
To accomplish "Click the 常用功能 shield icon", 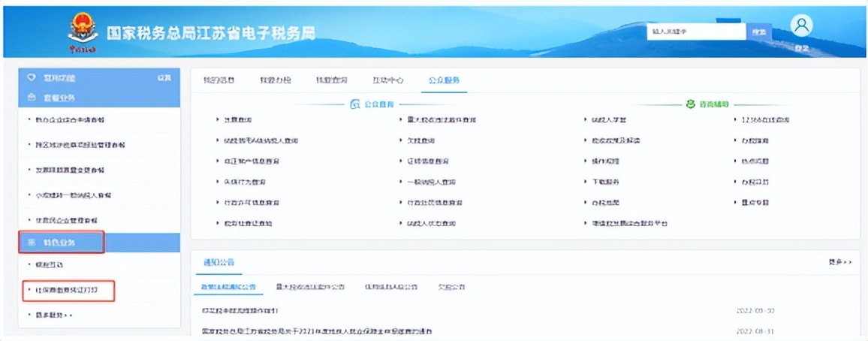I will (32, 78).
